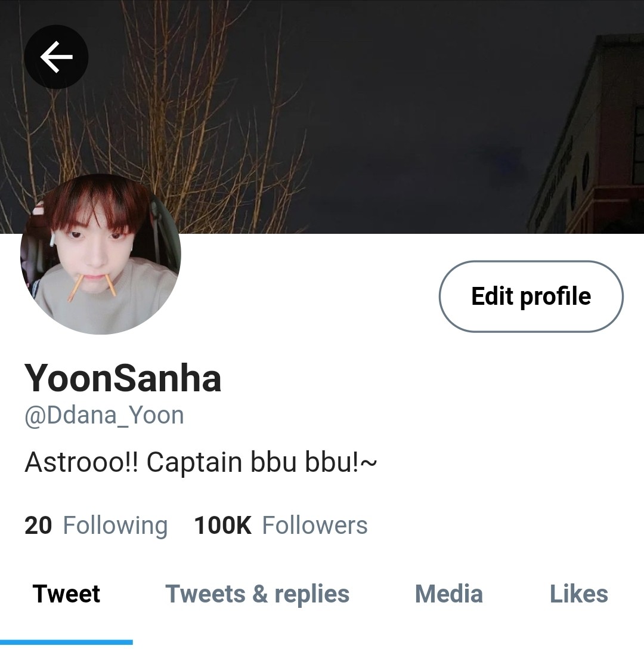Viewport: 644px width, 649px height.
Task: Open the Media tab
Action: coord(448,594)
